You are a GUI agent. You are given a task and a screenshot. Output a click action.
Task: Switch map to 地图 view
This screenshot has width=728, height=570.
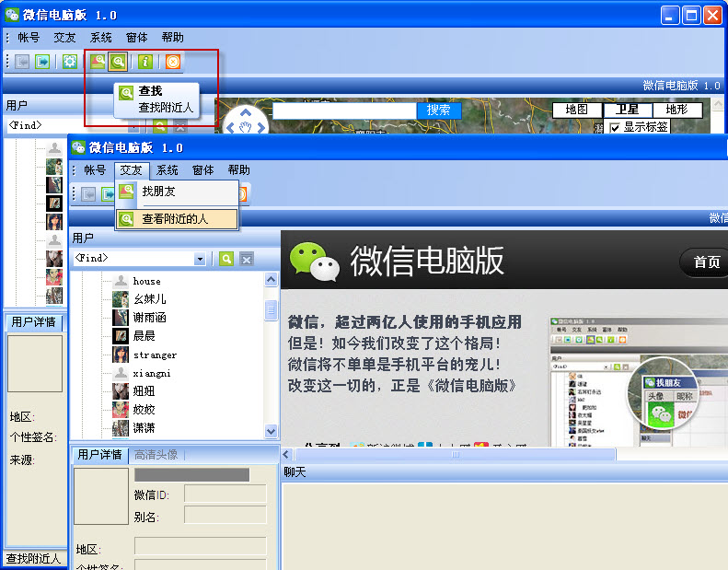tap(577, 110)
